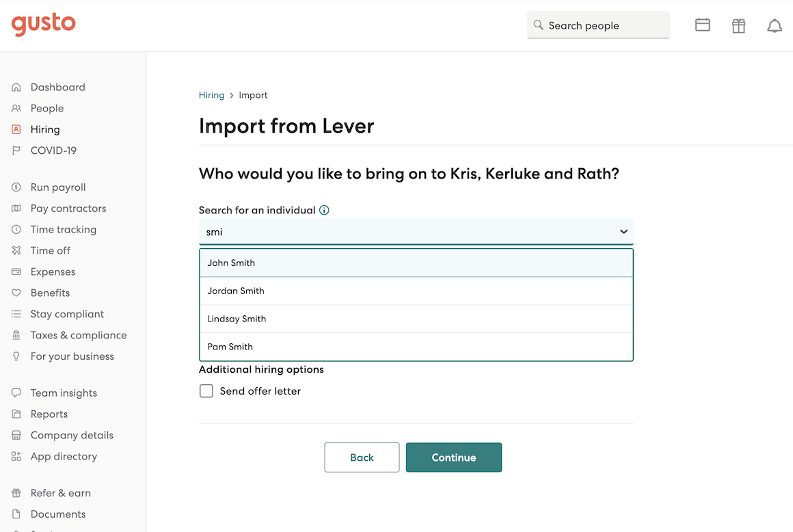793x532 pixels.
Task: Click the Import breadcrumb text
Action: [253, 95]
